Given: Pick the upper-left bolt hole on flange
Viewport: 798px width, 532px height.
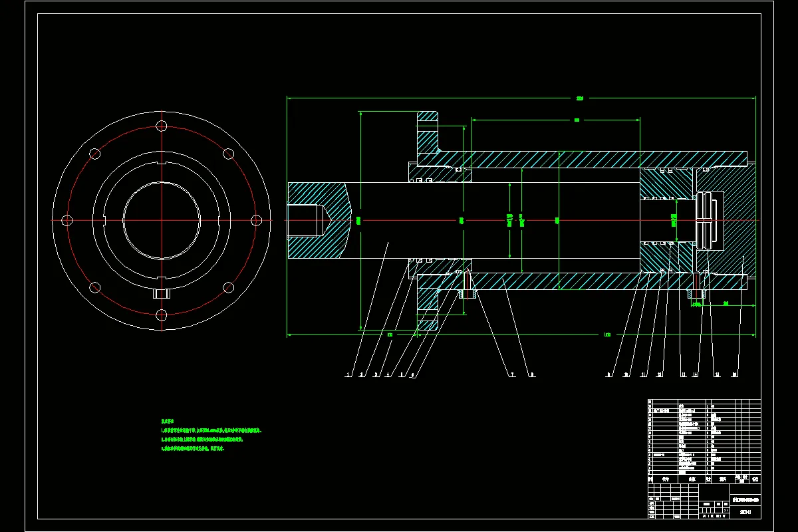Looking at the screenshot, I should [x=94, y=154].
